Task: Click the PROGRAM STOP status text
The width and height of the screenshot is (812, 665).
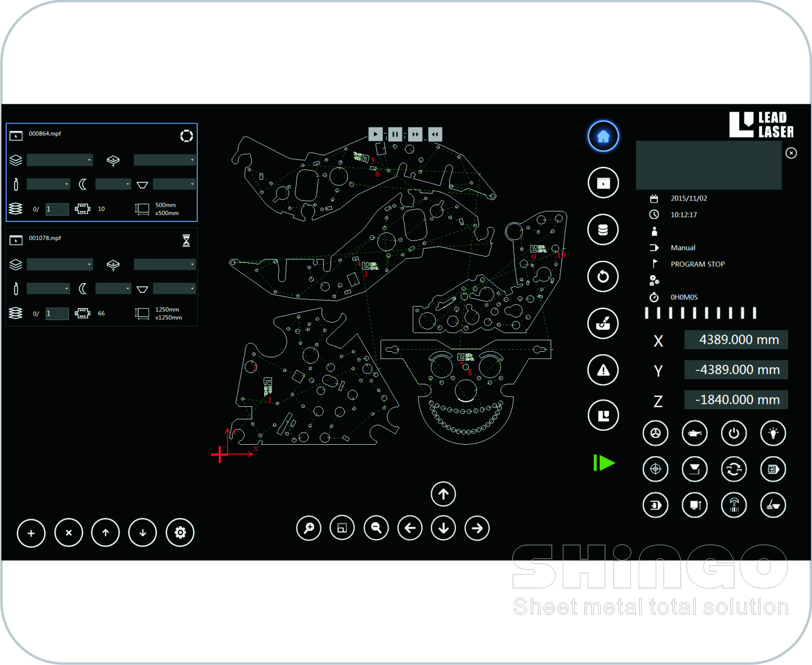Action: click(697, 264)
